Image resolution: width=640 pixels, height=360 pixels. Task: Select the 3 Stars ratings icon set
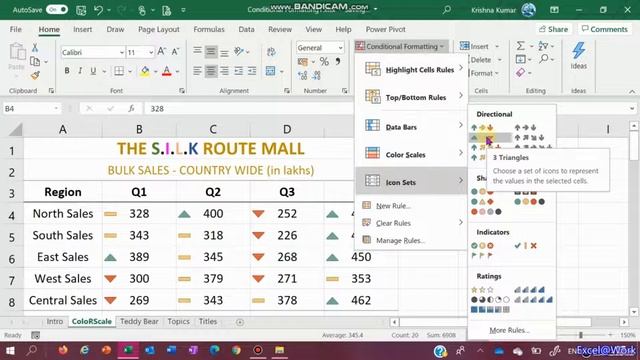pos(482,290)
